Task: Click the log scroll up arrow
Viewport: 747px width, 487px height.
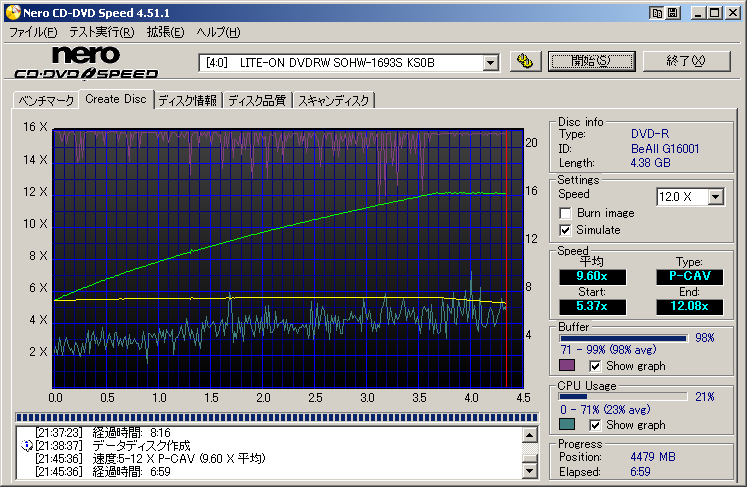Action: pyautogui.click(x=530, y=435)
